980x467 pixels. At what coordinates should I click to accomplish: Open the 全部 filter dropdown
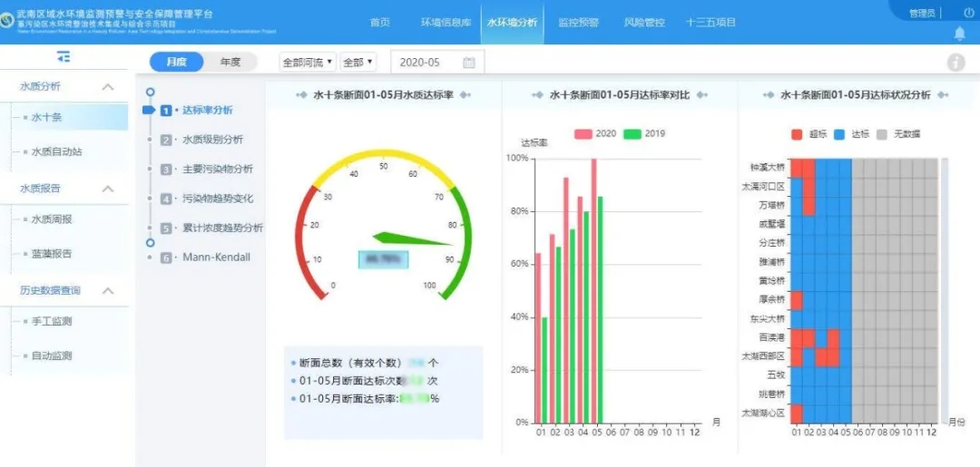pos(358,63)
